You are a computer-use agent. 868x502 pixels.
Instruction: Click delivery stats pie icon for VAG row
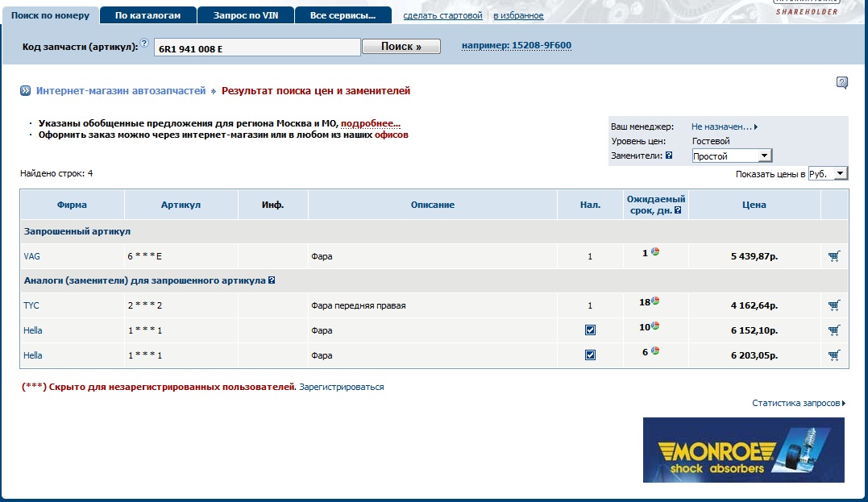click(x=655, y=252)
